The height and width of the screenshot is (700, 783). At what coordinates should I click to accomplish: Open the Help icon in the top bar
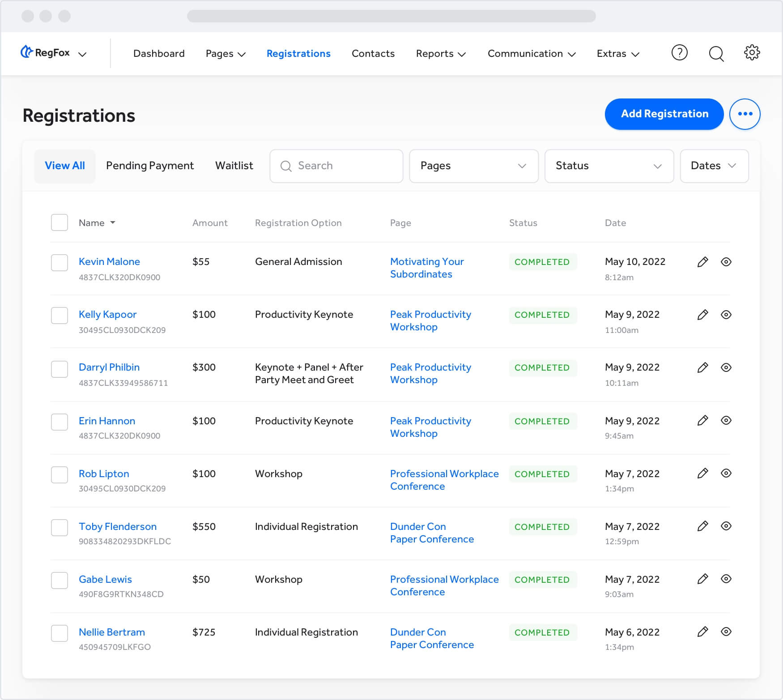(679, 53)
